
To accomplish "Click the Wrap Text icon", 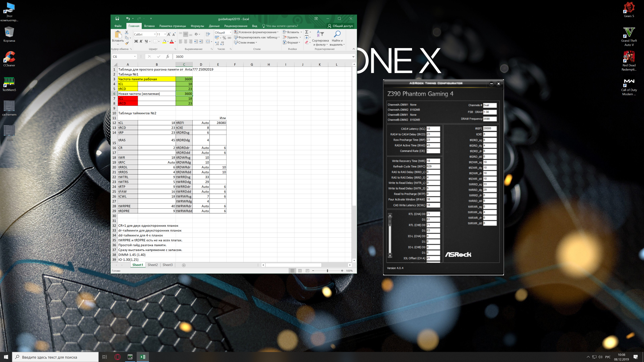I will click(208, 34).
